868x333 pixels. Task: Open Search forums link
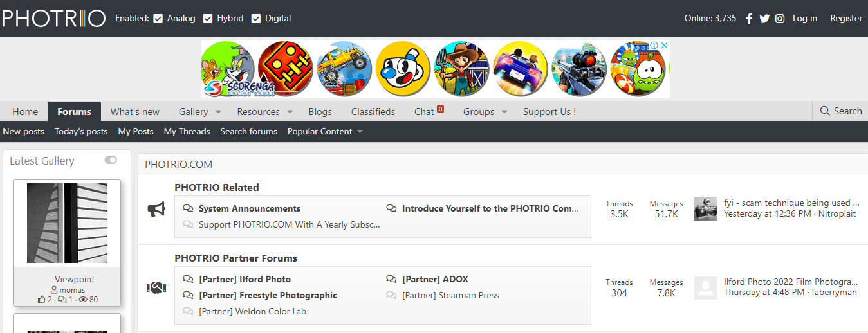pos(248,131)
